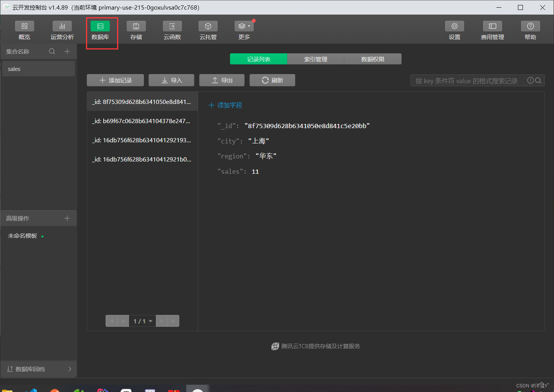Click the _id field value
Screen dimensions: 554x392
pos(307,126)
